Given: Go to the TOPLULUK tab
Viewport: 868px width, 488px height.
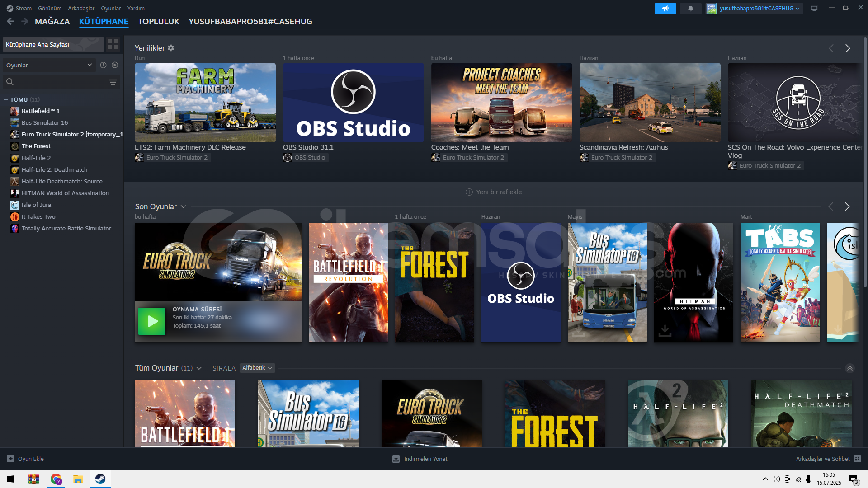Looking at the screenshot, I should pyautogui.click(x=159, y=21).
